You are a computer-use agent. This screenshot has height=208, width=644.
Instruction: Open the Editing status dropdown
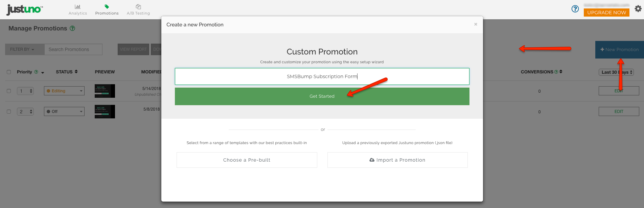64,91
